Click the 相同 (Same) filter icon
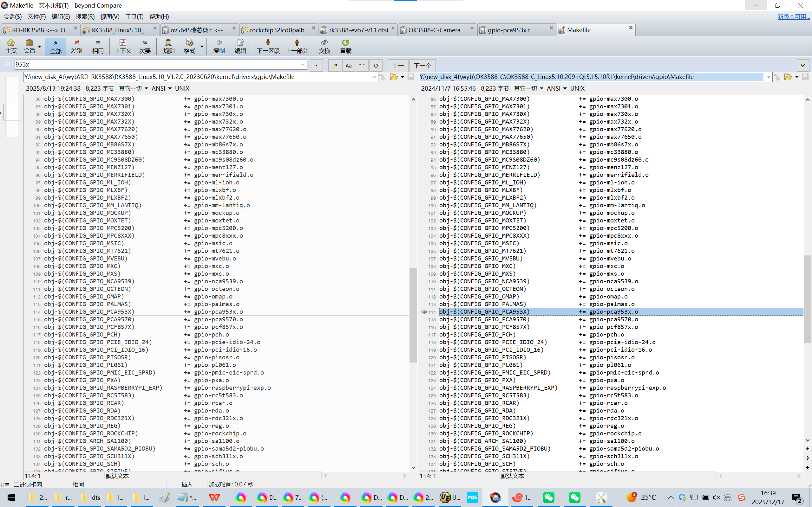 [98, 46]
